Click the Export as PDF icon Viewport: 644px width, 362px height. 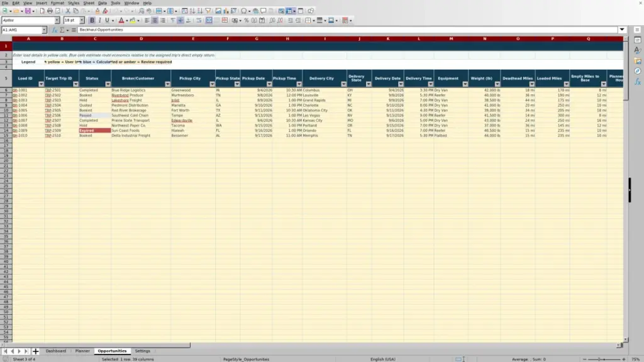(x=42, y=11)
